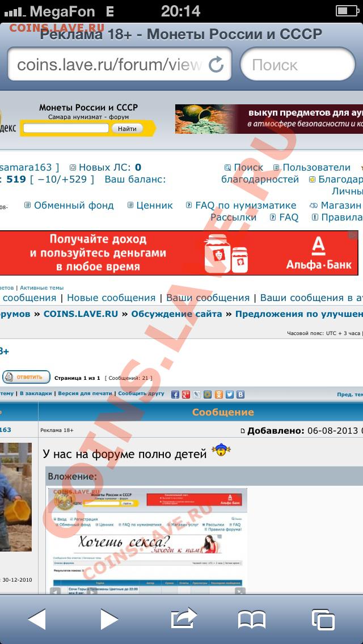Click the Alfa-Bank red banner ad
This screenshot has width=363, height=644.
click(179, 253)
